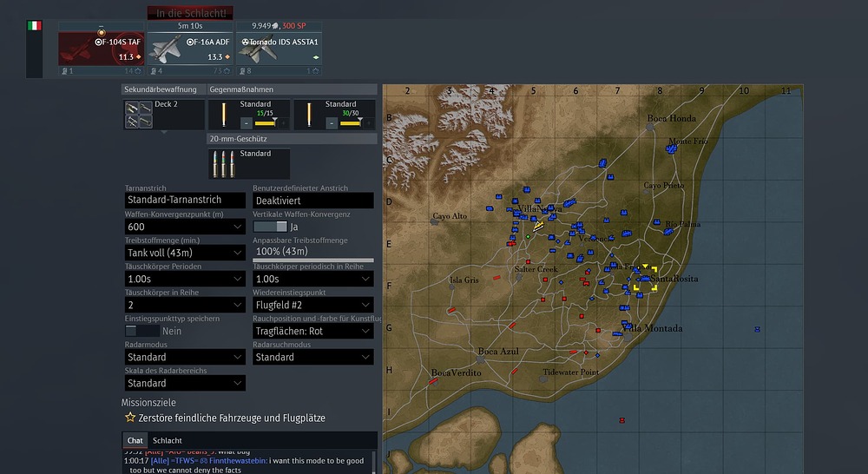Open the Tarnanstrich camouflage field
Image resolution: width=868 pixels, height=474 pixels.
185,200
